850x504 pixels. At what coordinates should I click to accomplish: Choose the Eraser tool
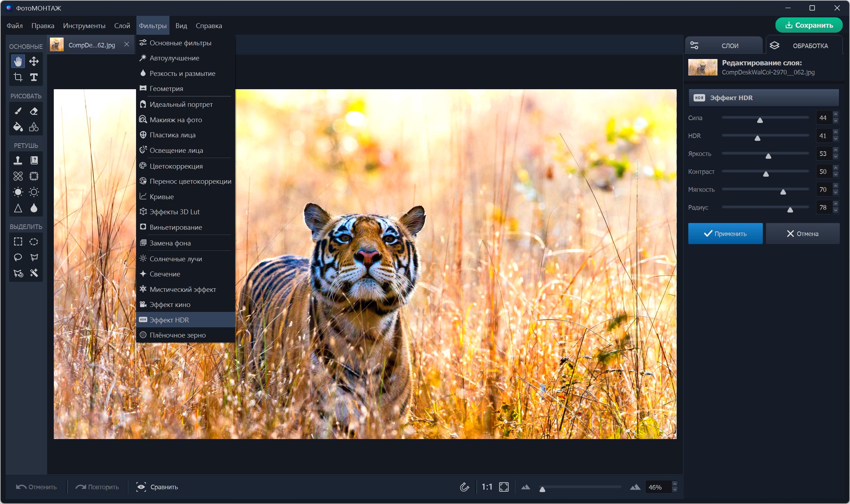coord(34,111)
